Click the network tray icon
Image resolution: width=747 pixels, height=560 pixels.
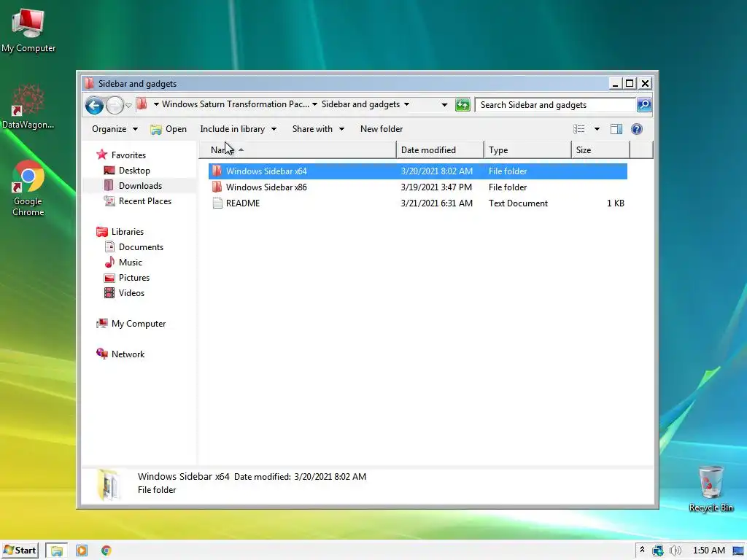point(658,551)
